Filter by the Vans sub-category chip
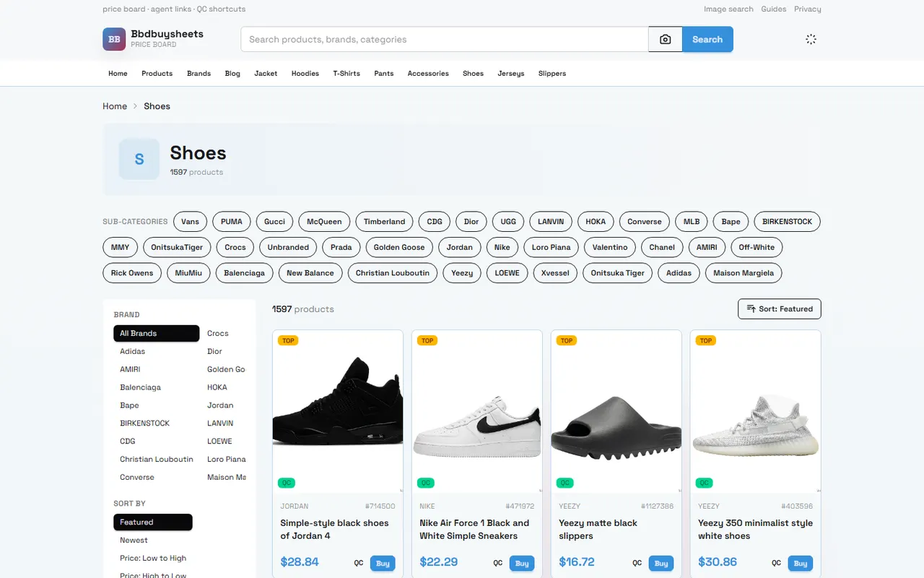The image size is (924, 578). tap(191, 222)
